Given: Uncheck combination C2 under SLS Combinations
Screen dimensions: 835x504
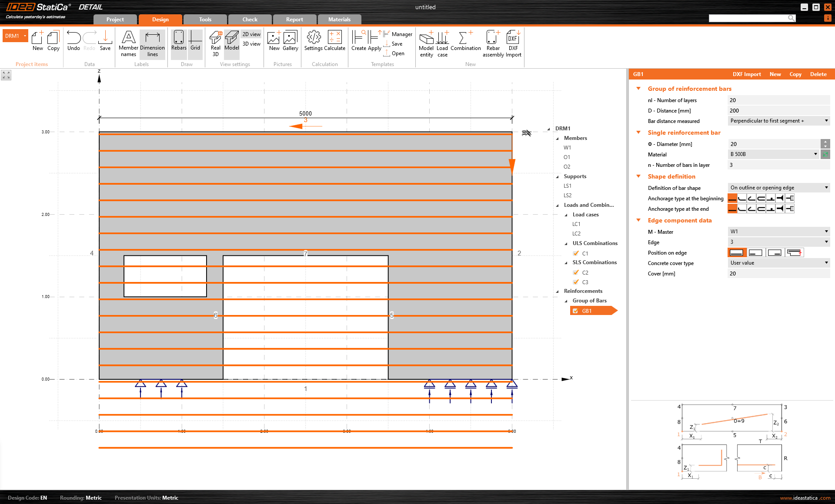Looking at the screenshot, I should pyautogui.click(x=576, y=272).
